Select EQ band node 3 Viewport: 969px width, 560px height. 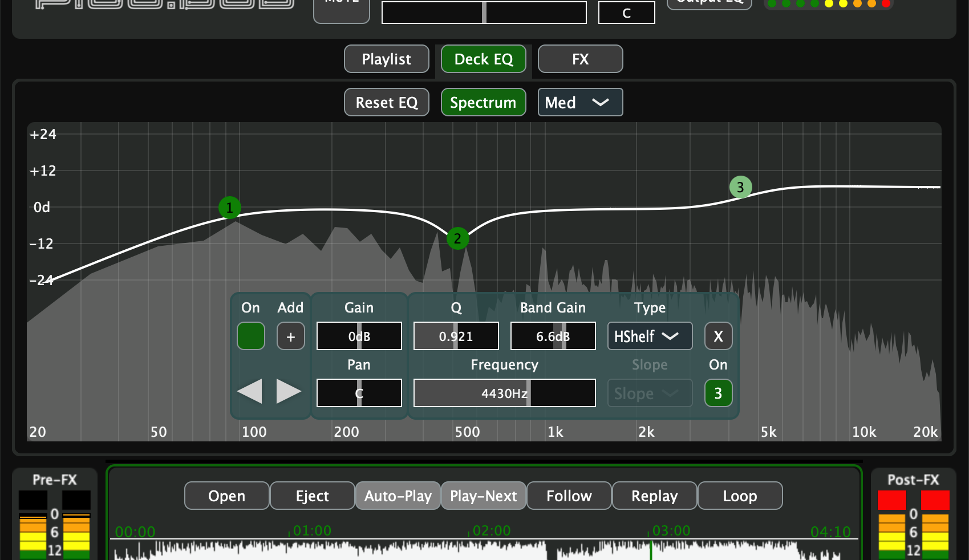740,187
